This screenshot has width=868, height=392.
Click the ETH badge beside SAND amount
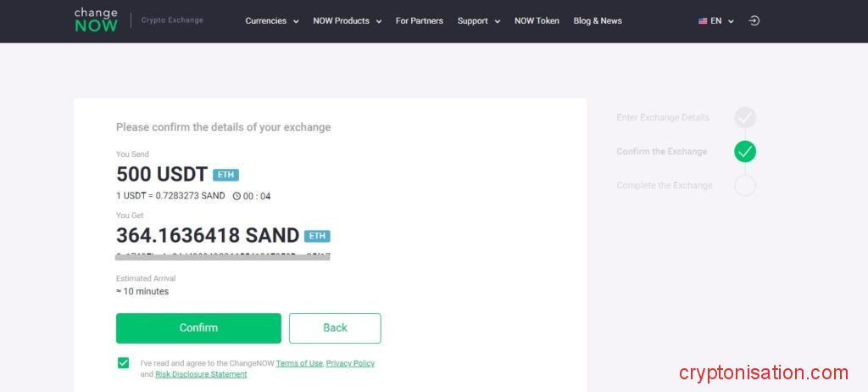(x=317, y=236)
